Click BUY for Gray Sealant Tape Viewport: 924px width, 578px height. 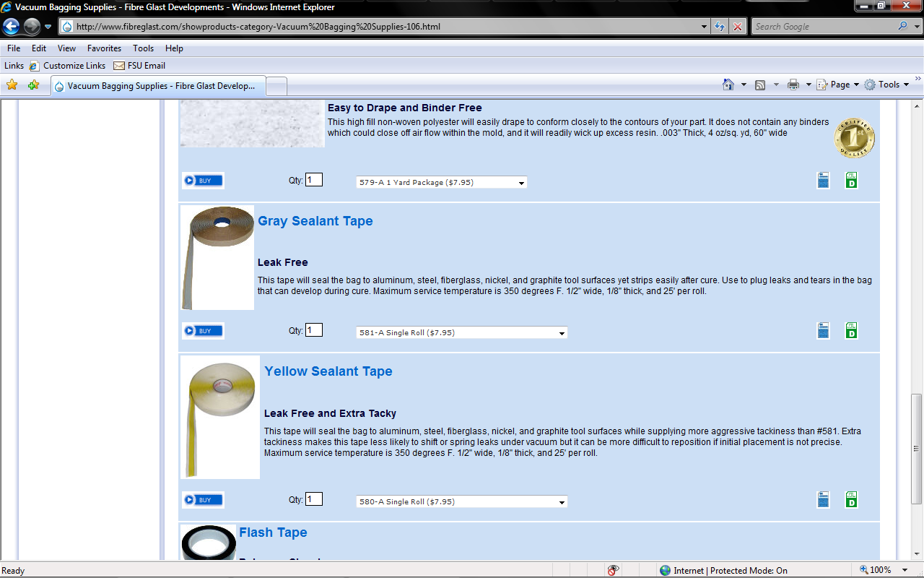coord(203,331)
